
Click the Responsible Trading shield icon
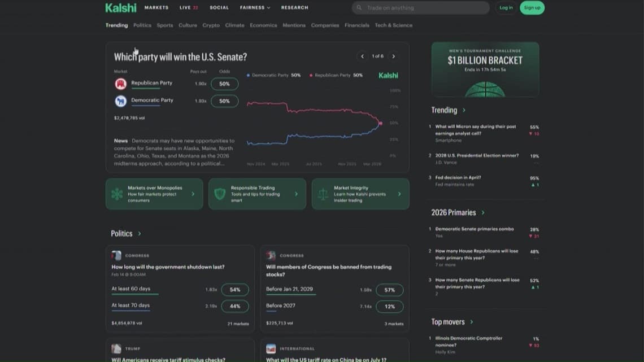tap(220, 194)
